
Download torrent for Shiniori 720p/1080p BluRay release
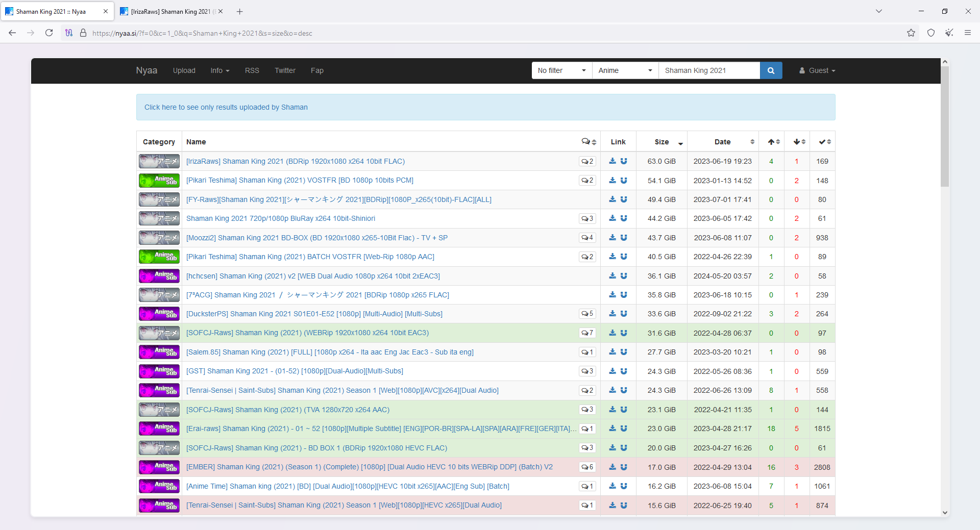[612, 218]
